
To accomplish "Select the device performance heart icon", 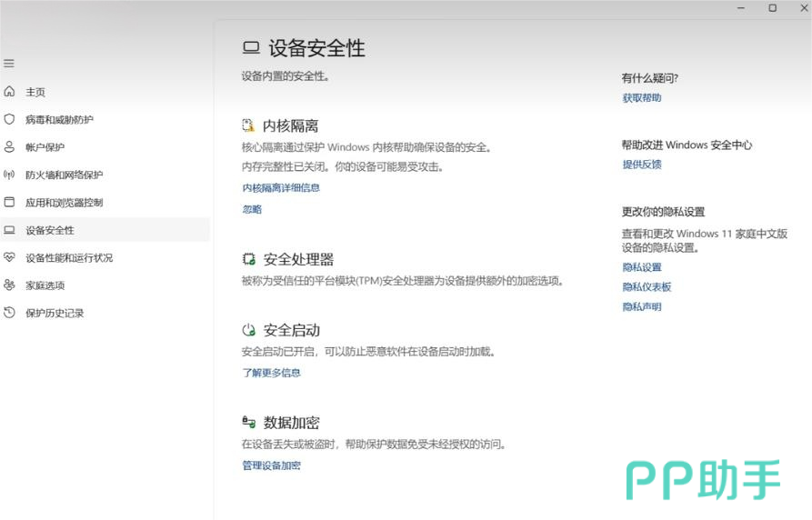I will [x=9, y=257].
